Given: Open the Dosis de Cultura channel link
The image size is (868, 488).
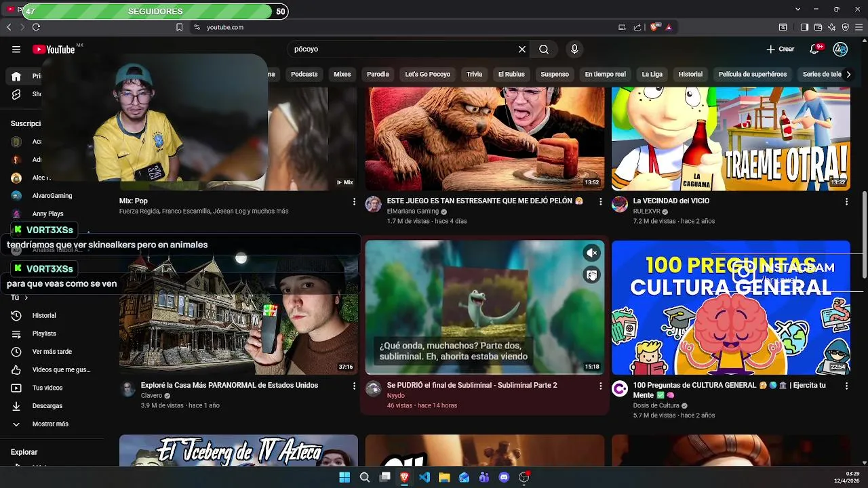Looking at the screenshot, I should click(x=656, y=406).
